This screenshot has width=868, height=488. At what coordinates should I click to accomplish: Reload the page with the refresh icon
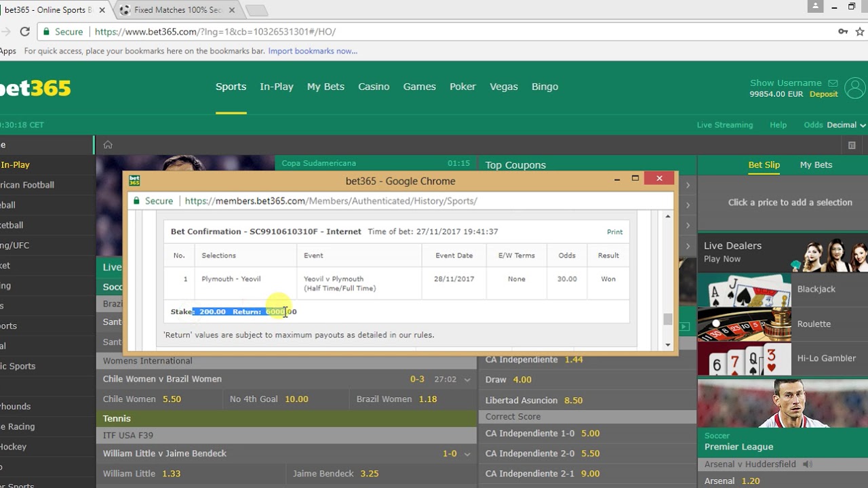click(x=25, y=32)
